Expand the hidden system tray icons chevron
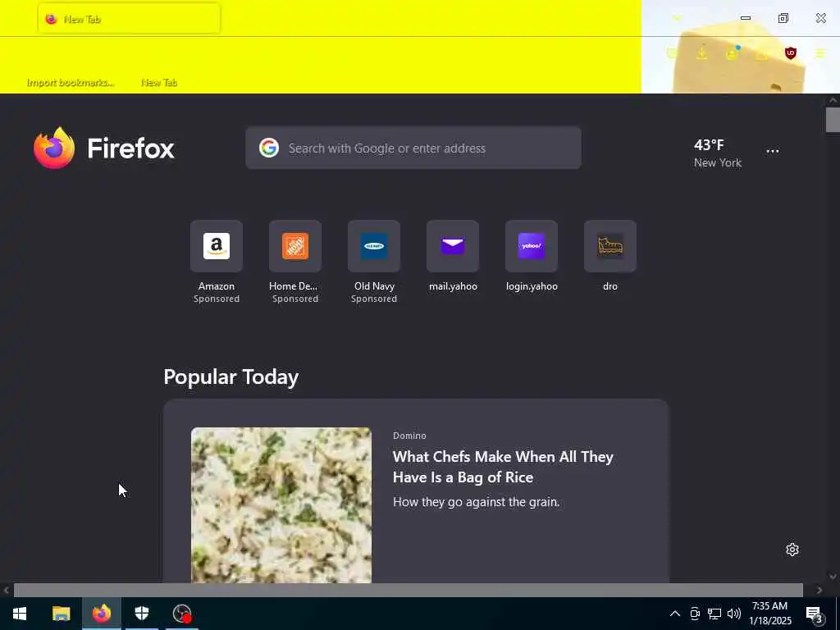 675,614
